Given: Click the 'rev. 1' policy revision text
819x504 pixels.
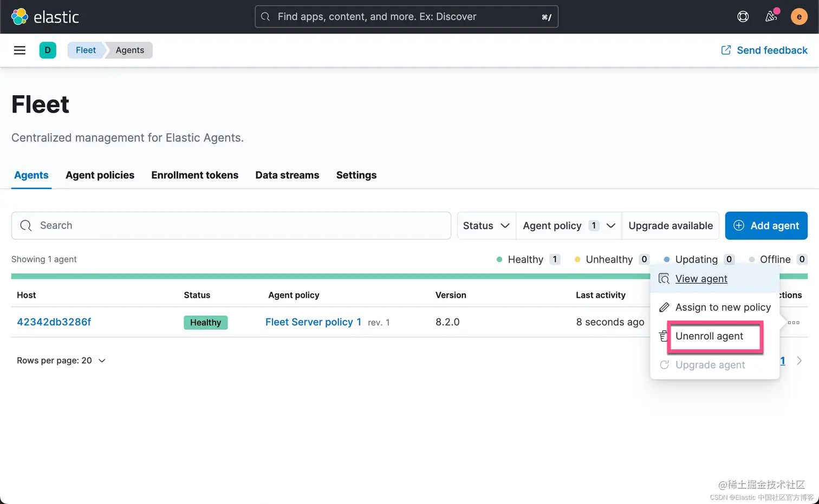Looking at the screenshot, I should point(379,323).
